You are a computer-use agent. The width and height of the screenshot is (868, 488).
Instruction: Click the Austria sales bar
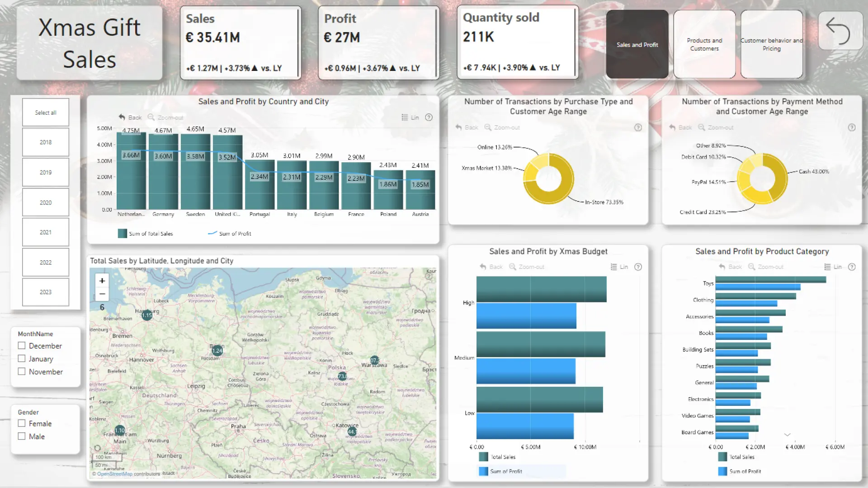point(420,190)
